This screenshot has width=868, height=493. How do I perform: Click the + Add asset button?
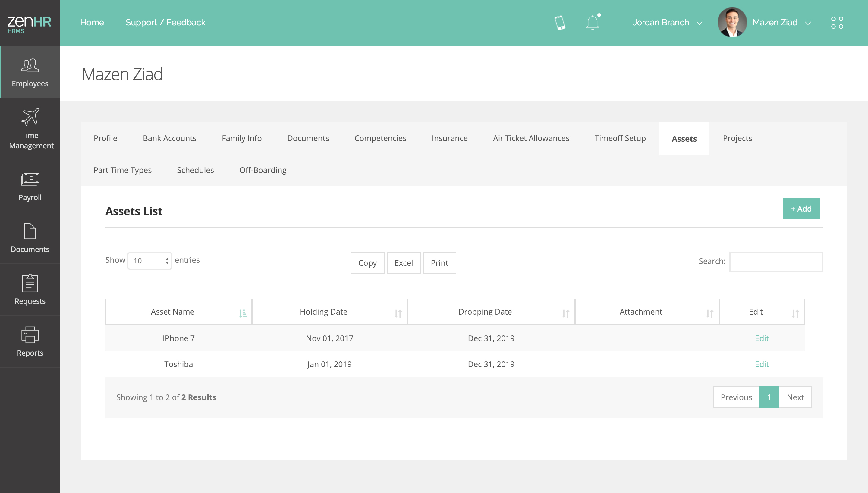coord(801,209)
